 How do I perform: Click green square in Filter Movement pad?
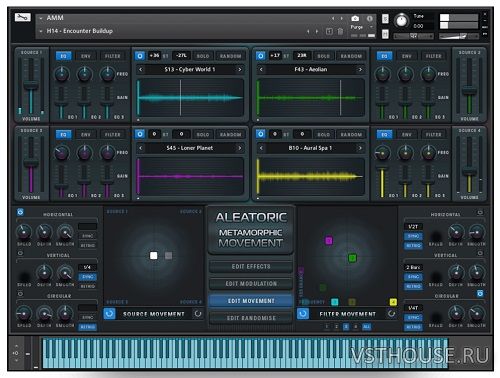[352, 258]
